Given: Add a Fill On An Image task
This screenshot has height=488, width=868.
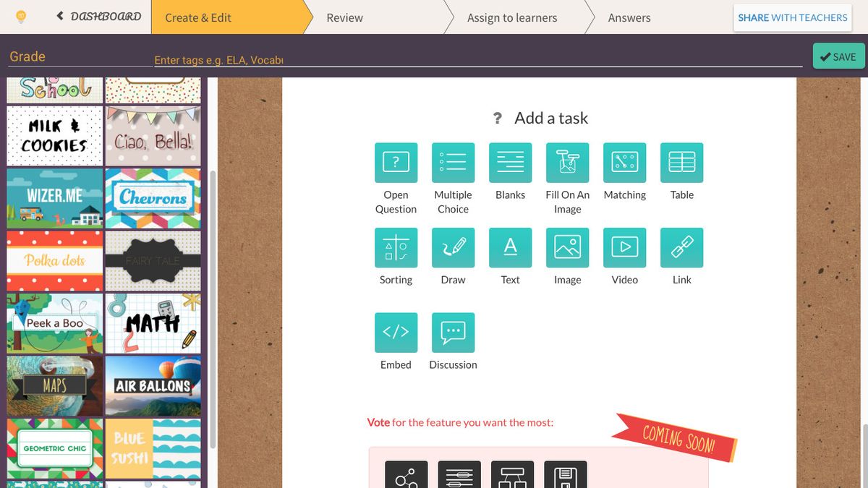Looking at the screenshot, I should coord(567,162).
